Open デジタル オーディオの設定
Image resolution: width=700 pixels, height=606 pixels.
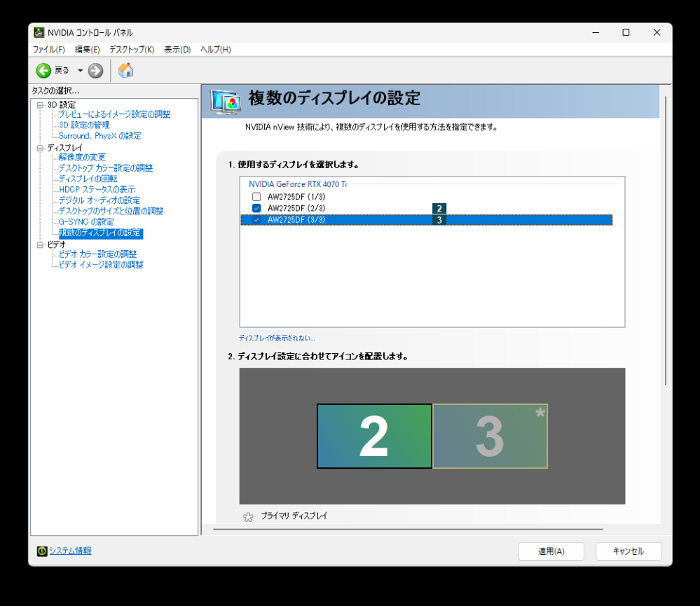pyautogui.click(x=99, y=200)
